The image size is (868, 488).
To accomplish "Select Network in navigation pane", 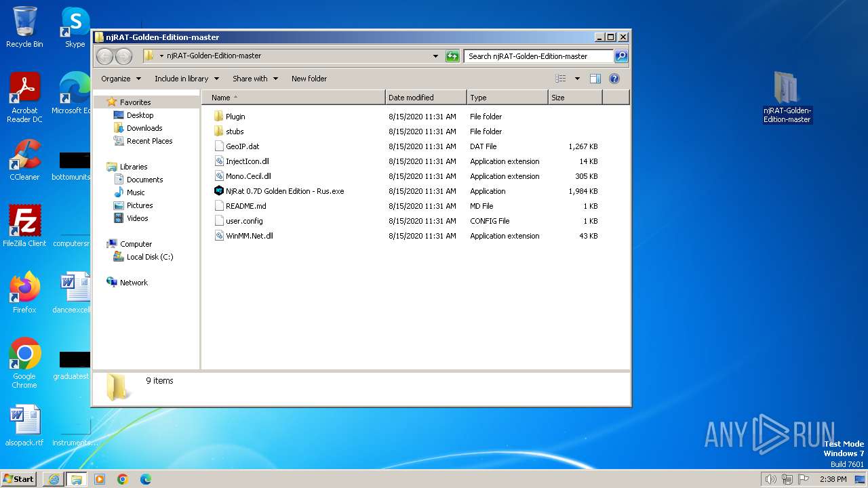I will click(134, 283).
